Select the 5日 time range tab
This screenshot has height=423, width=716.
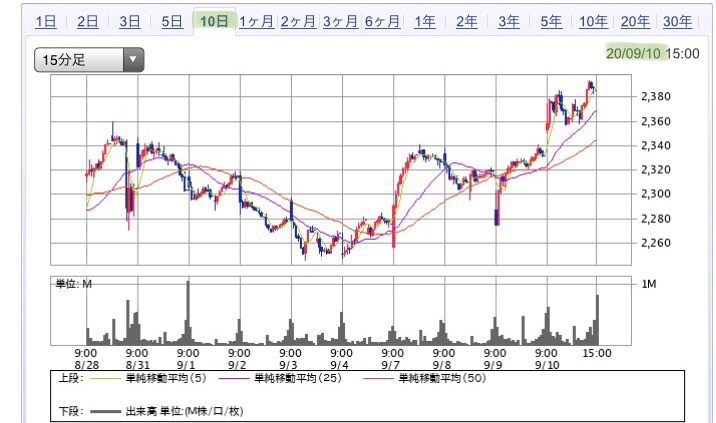(172, 21)
